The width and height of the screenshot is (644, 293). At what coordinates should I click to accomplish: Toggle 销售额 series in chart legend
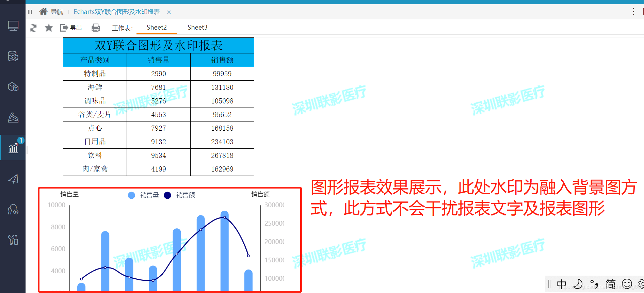coord(179,195)
